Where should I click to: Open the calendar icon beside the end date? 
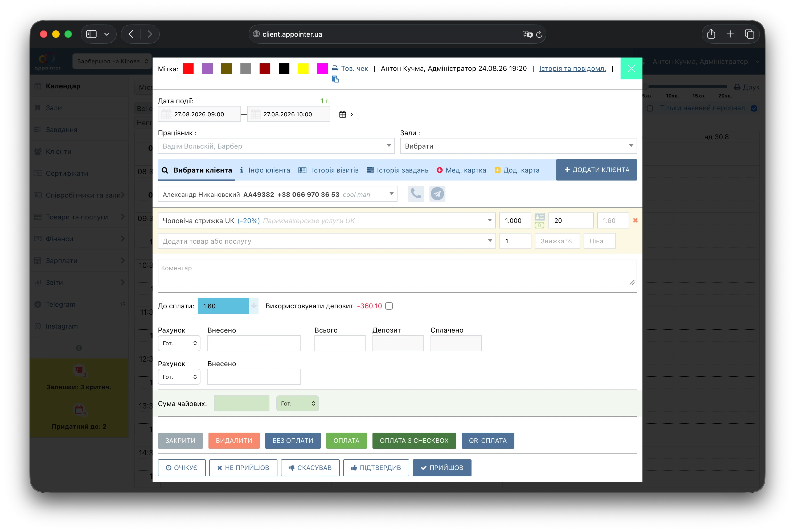pos(343,114)
